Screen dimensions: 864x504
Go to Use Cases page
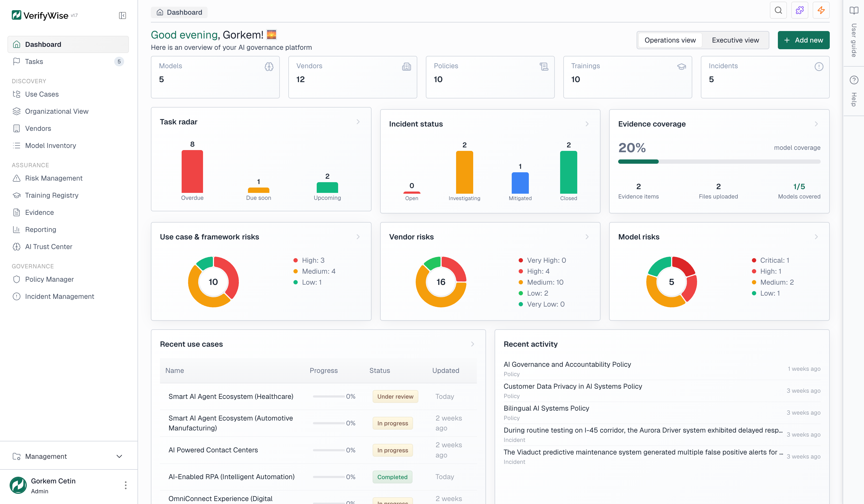(68, 94)
